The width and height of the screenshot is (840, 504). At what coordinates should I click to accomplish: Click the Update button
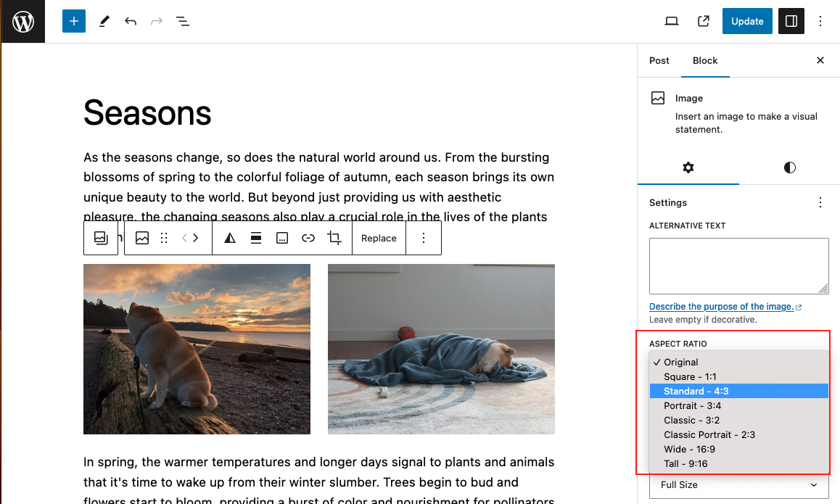click(746, 21)
